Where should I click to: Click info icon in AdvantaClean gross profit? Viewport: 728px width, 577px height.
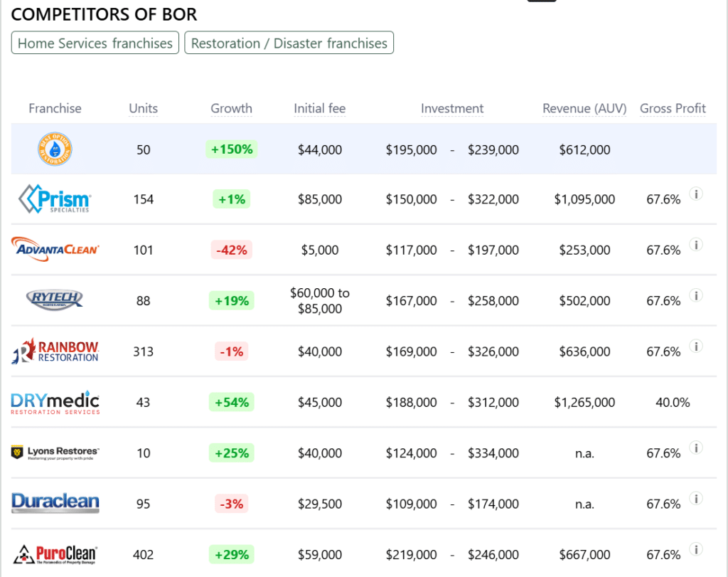point(695,244)
